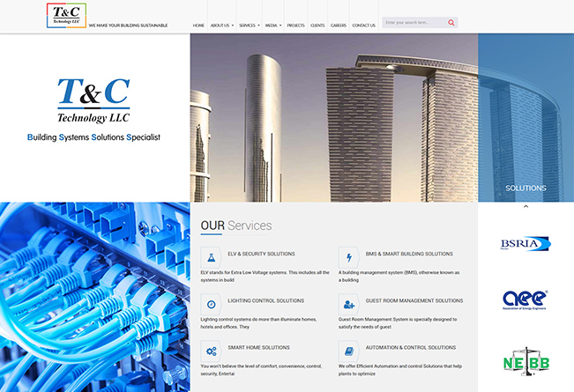Screen dimensions: 574x392
Task: Open the BMS lightning bolt icon
Action: [349, 257]
